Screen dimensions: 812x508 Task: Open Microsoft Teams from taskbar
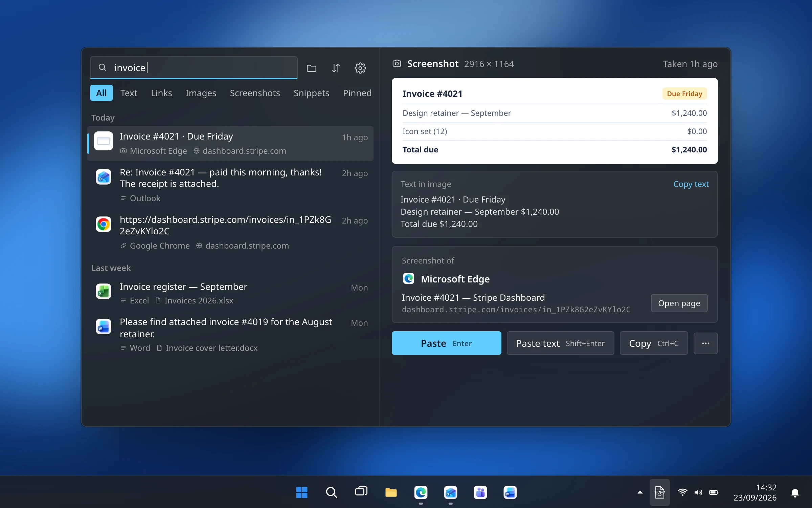click(480, 492)
